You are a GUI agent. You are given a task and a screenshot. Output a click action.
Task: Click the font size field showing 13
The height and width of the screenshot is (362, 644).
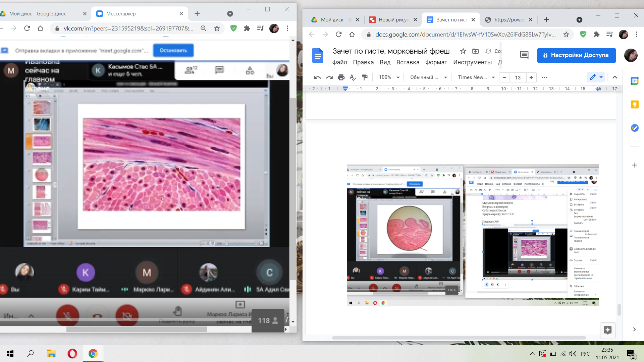click(518, 77)
